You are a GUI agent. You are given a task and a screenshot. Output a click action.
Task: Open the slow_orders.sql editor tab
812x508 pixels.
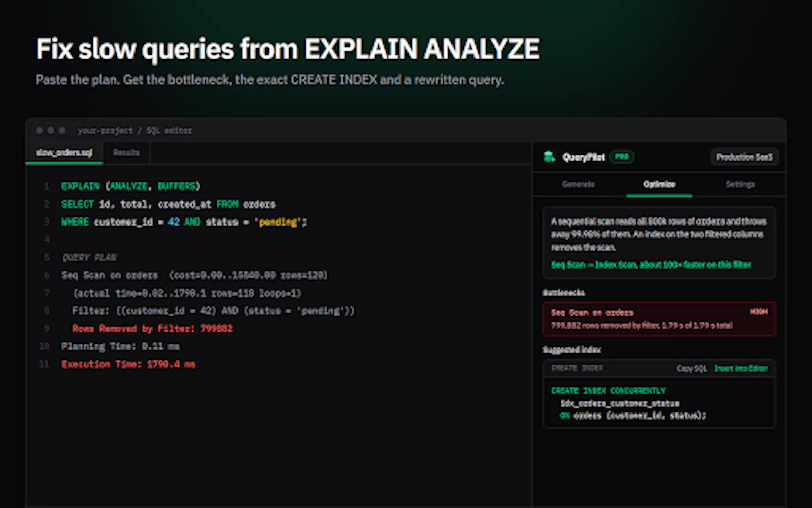64,152
